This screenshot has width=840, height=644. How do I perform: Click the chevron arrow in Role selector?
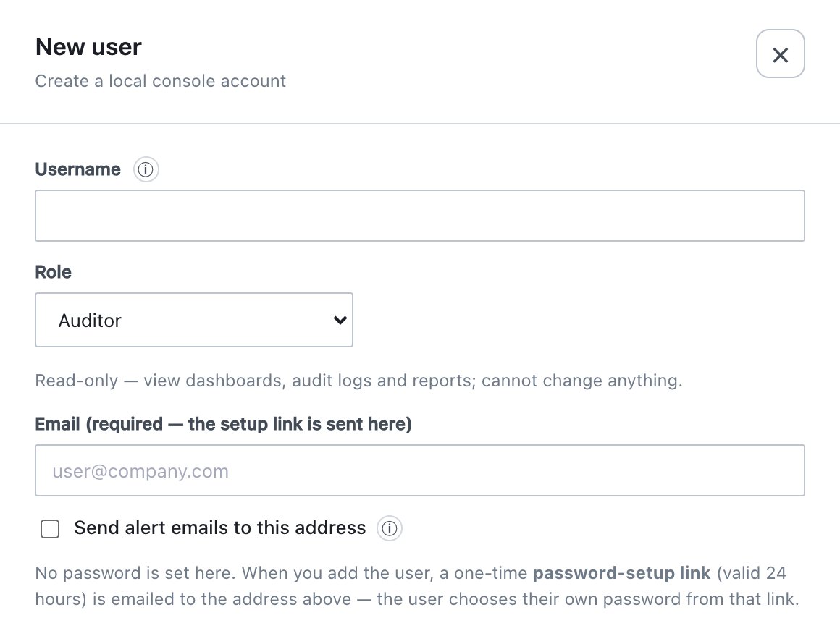tap(340, 320)
